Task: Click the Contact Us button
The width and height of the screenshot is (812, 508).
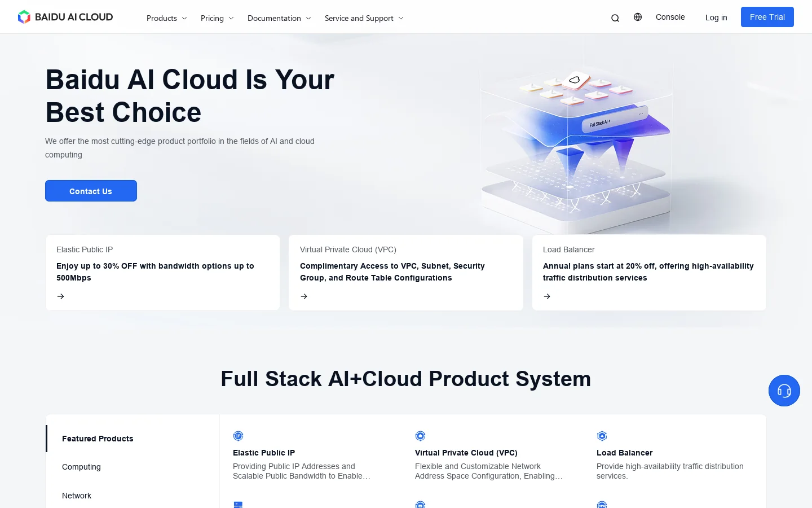Action: 91,191
